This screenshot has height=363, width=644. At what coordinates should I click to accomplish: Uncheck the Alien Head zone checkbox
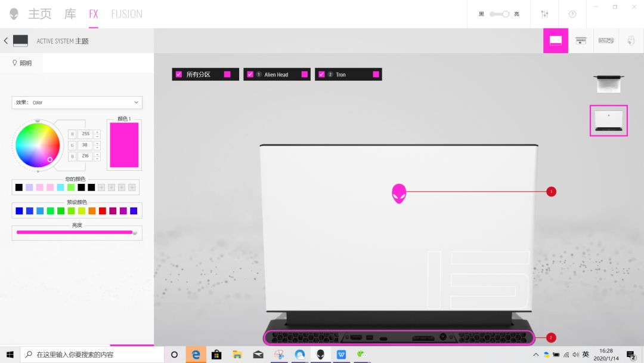click(250, 75)
